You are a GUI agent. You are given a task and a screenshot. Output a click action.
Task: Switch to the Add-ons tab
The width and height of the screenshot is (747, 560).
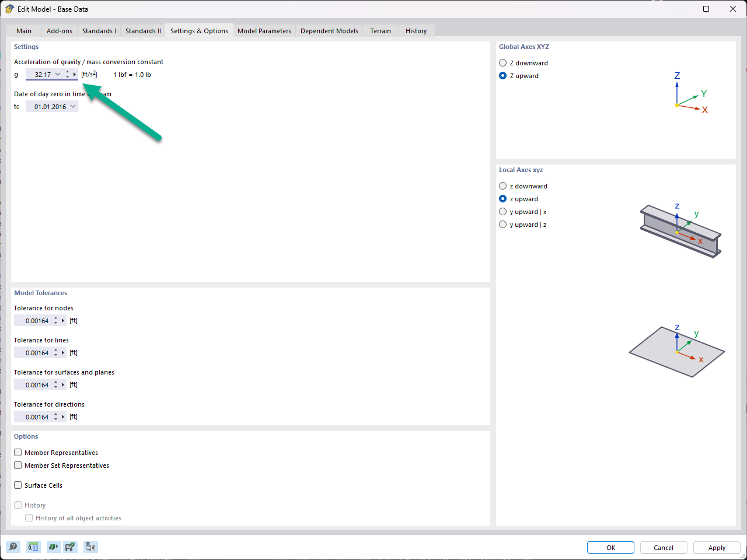point(60,31)
